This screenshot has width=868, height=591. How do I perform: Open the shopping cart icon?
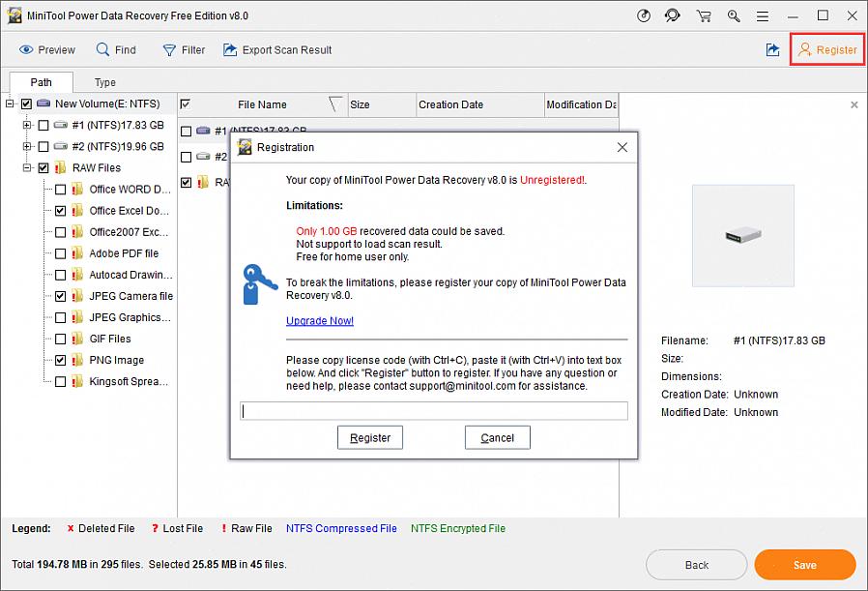click(x=704, y=16)
